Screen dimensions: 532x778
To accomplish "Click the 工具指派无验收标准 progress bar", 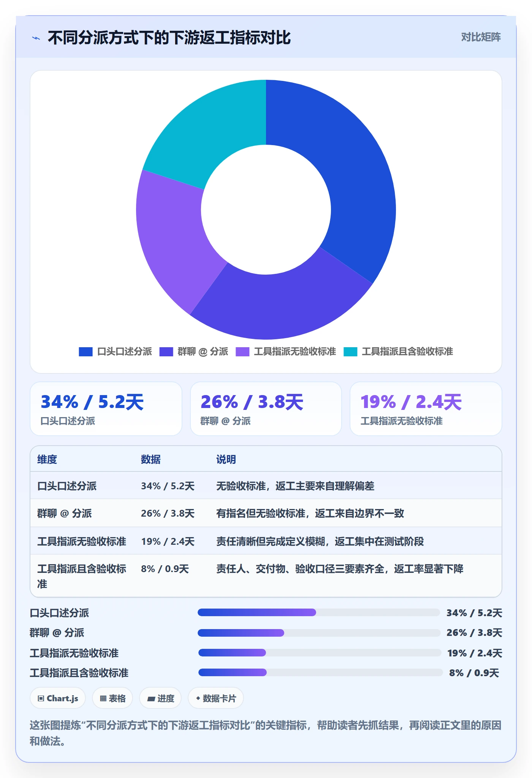I will [x=320, y=653].
